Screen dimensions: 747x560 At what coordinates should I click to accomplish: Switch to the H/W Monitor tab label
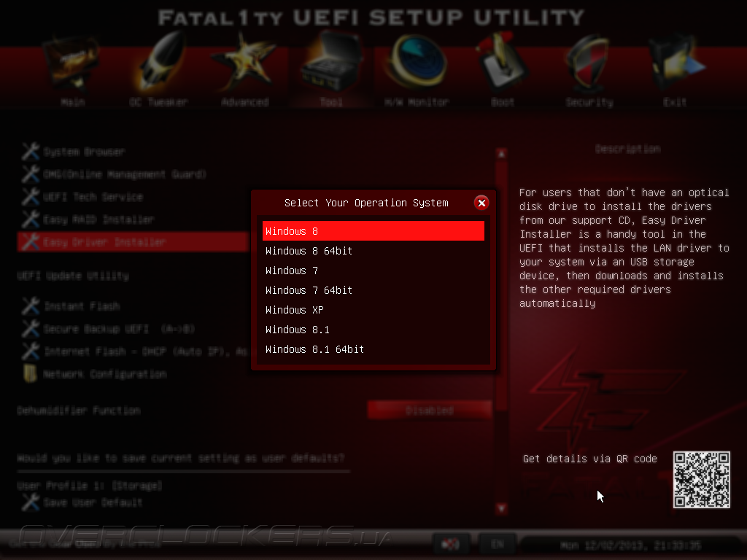(x=417, y=102)
